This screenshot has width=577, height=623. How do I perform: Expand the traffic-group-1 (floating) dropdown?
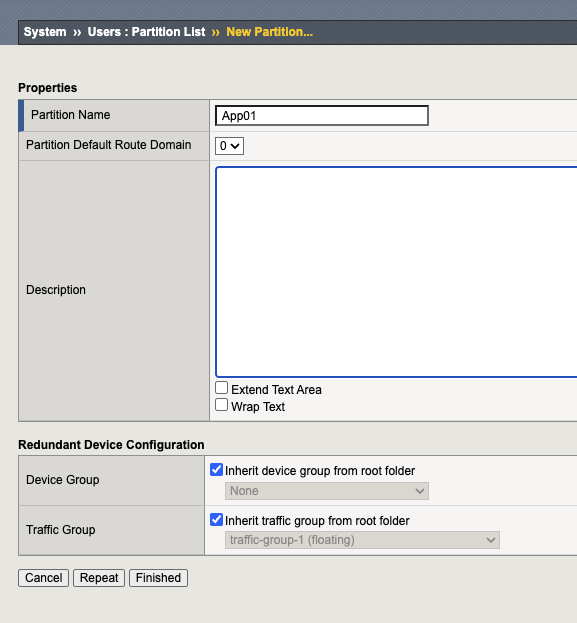(x=362, y=540)
